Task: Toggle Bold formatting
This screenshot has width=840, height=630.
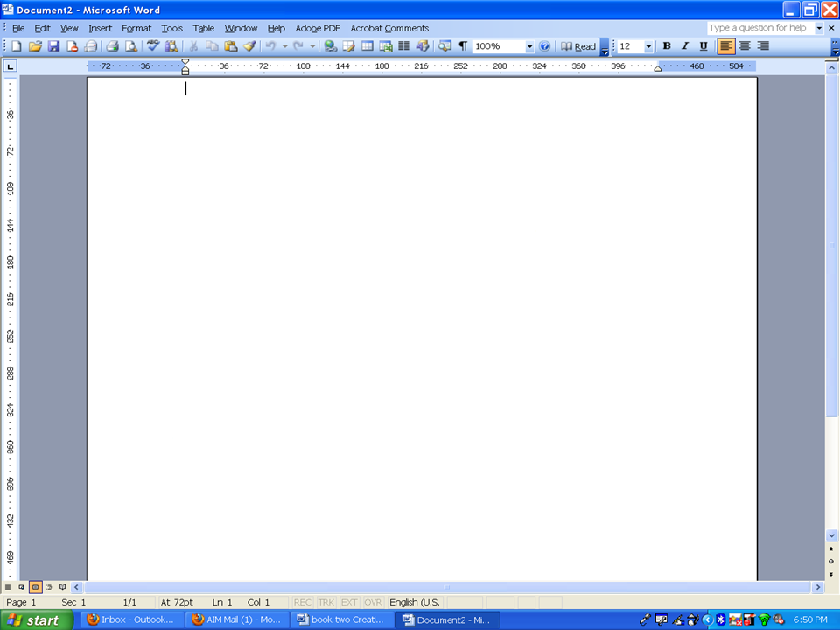Action: tap(667, 46)
